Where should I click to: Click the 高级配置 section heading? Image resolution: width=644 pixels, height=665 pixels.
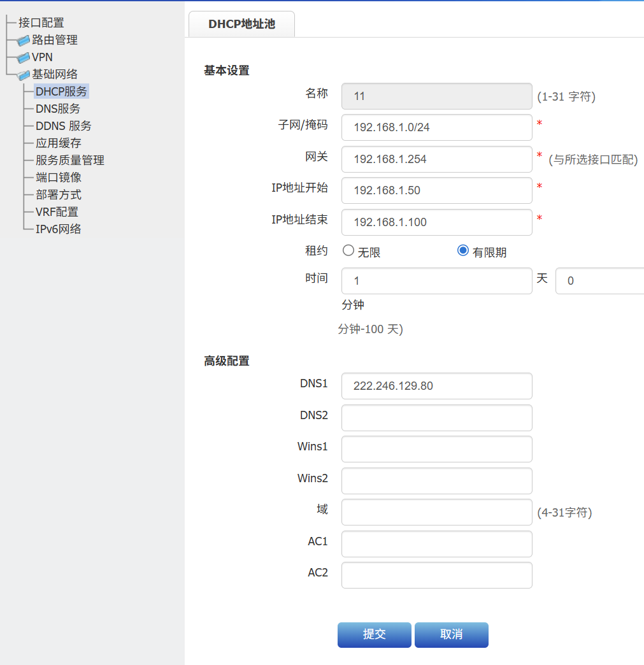[227, 361]
